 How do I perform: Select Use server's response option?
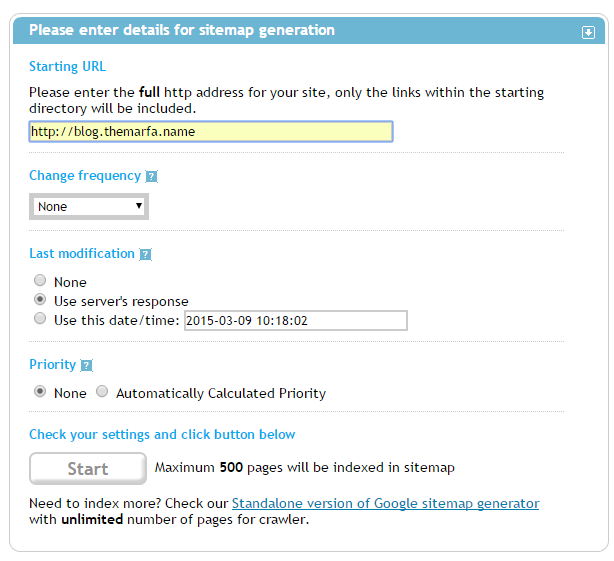(x=40, y=299)
